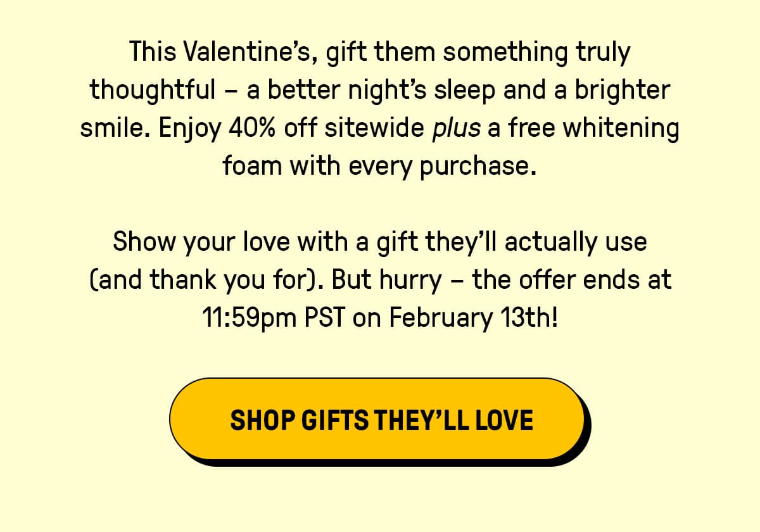Click the word "thoughtful"
The width and height of the screenshot is (760, 532).
tap(153, 91)
